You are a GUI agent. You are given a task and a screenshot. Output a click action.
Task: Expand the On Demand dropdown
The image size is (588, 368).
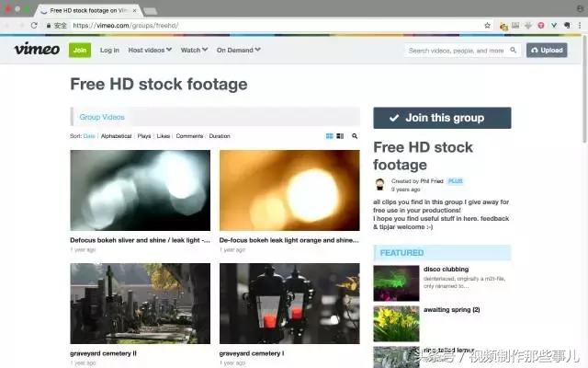point(238,51)
